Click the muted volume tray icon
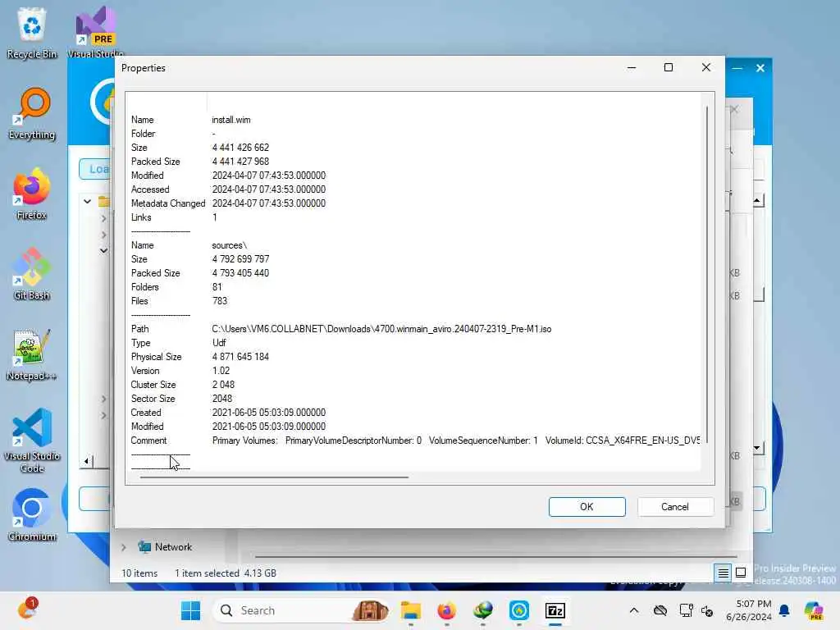Viewport: 840px width, 630px height. tap(707, 610)
